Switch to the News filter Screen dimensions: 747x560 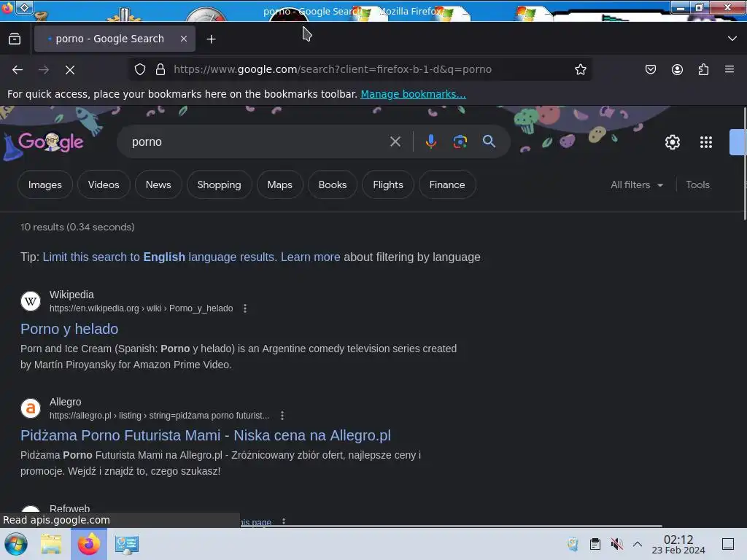[x=158, y=184]
